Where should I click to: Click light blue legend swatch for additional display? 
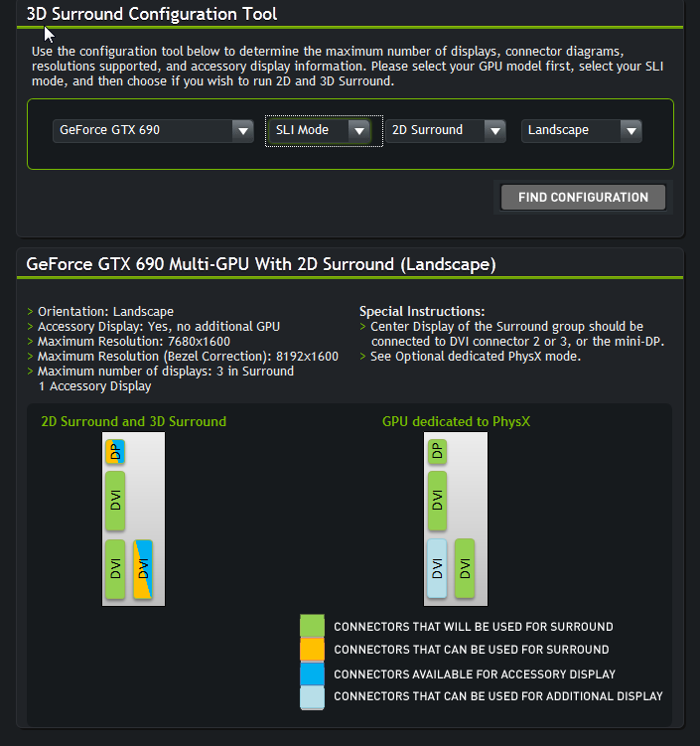tap(312, 697)
